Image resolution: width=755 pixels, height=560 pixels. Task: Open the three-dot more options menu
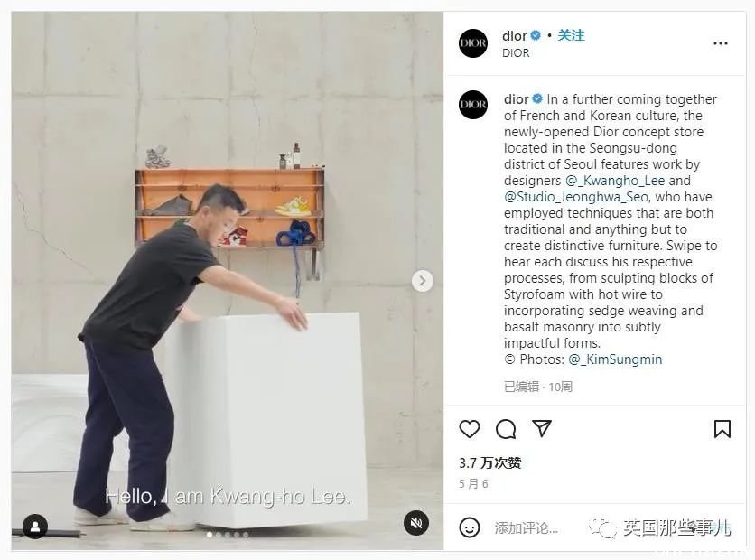[x=721, y=43]
